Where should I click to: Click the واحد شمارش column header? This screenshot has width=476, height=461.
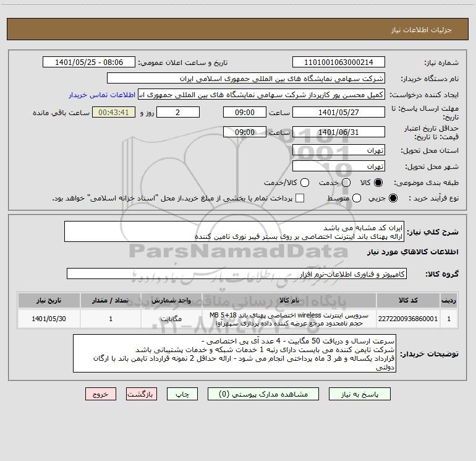[171, 300]
